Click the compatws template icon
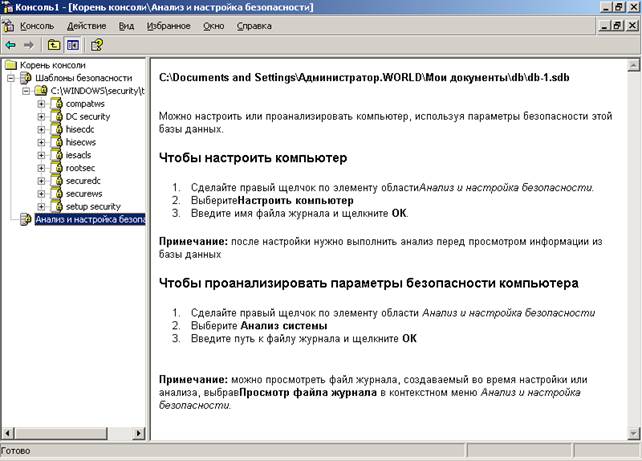642x461 pixels. [57, 104]
